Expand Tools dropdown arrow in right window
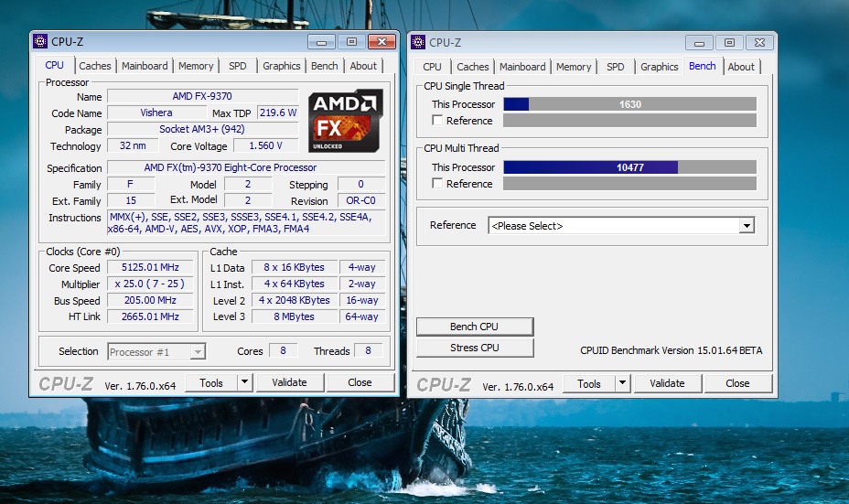849x504 pixels. pyautogui.click(x=623, y=383)
